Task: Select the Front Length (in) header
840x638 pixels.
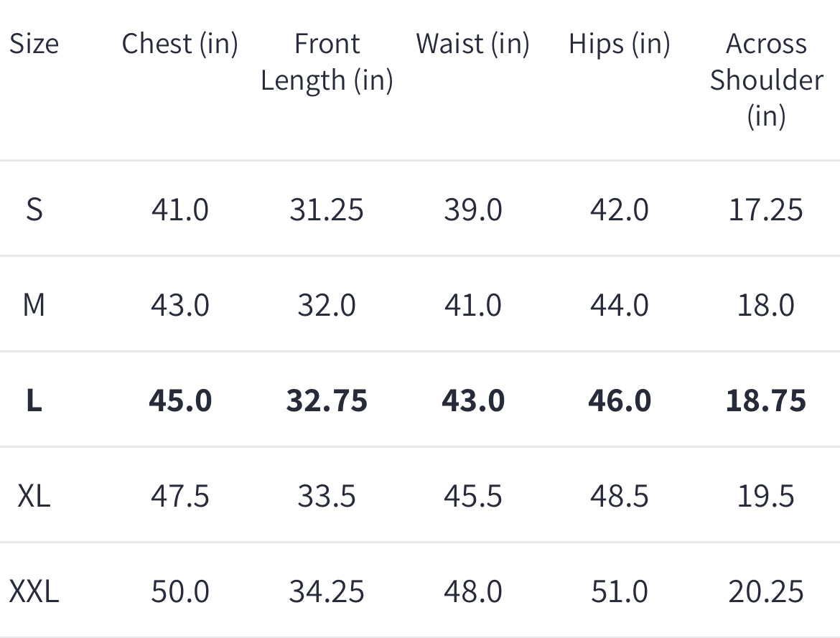Action: click(327, 62)
